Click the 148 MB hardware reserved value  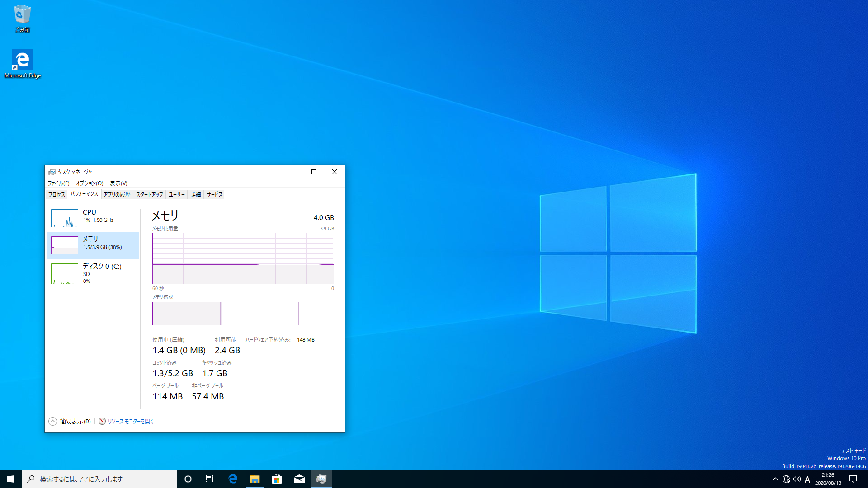(x=306, y=340)
